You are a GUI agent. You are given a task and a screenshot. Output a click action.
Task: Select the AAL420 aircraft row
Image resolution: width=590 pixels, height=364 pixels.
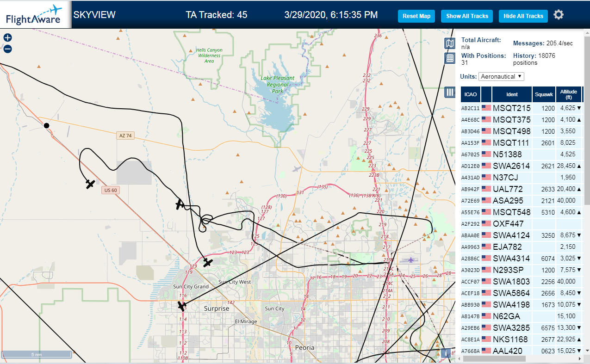[x=522, y=351]
